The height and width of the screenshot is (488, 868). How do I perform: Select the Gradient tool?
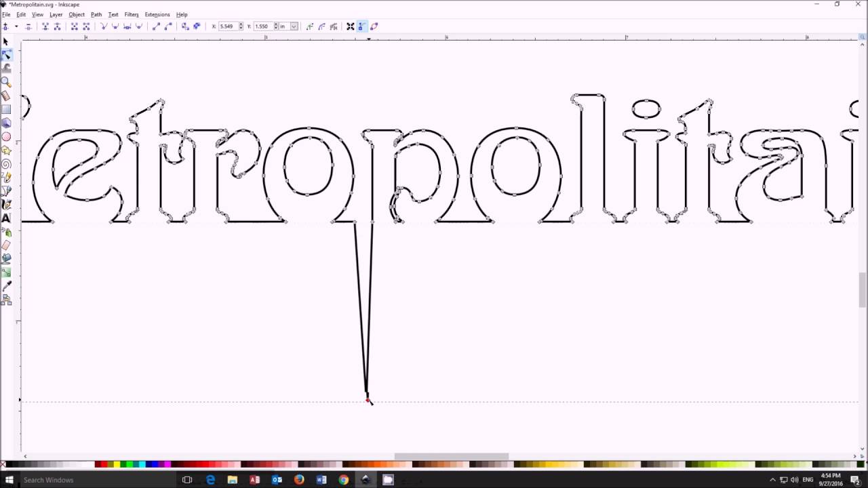click(6, 272)
